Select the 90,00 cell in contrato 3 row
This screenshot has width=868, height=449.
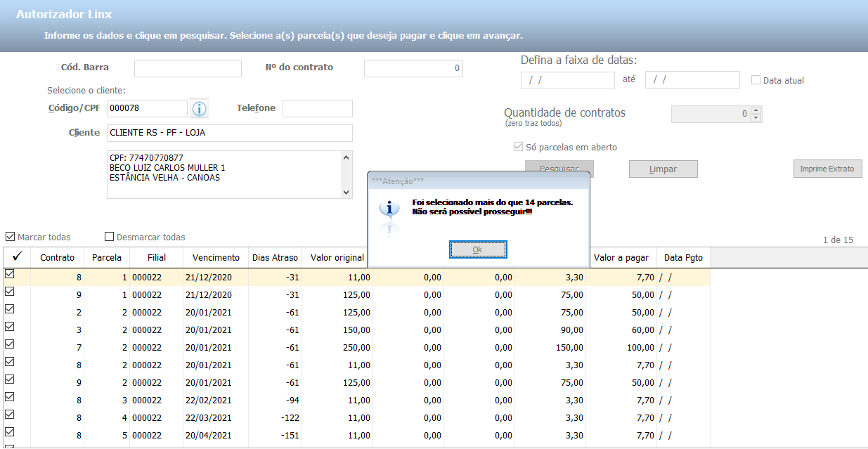(550, 330)
